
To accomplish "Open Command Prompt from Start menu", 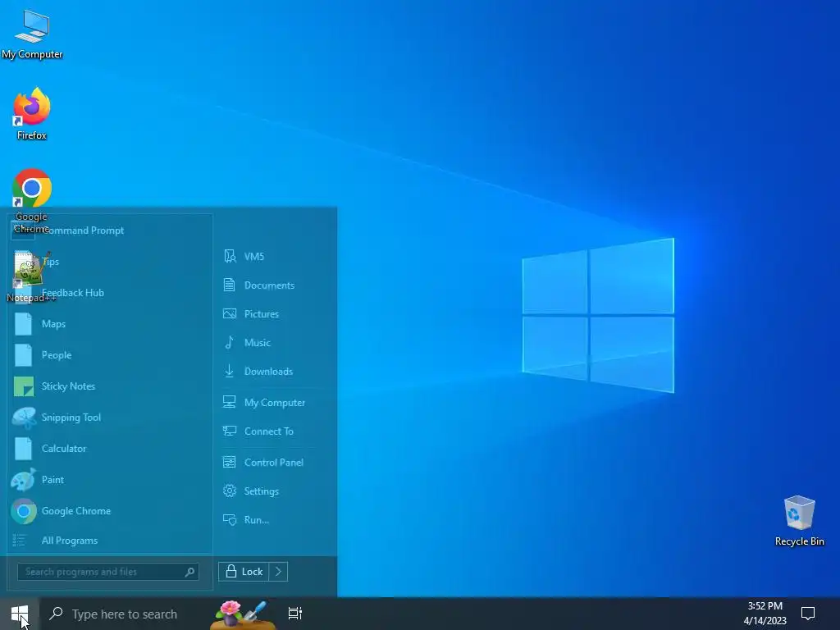I will [110, 231].
